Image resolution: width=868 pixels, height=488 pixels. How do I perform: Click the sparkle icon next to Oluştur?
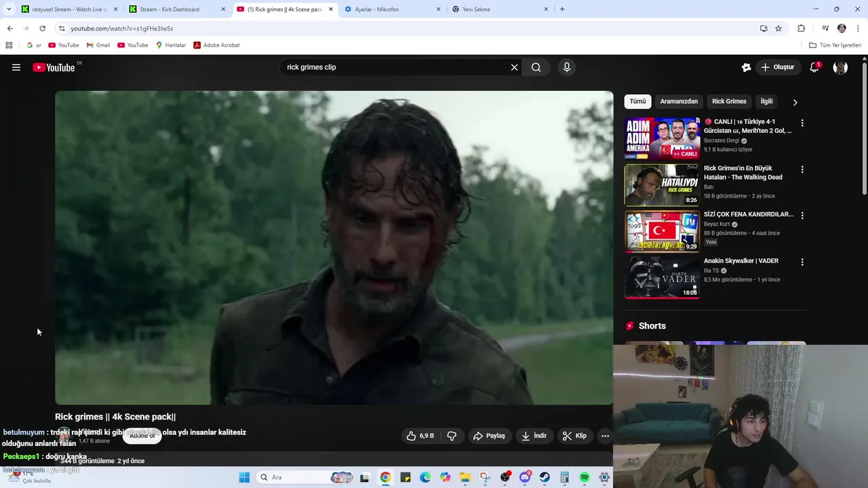(x=746, y=67)
